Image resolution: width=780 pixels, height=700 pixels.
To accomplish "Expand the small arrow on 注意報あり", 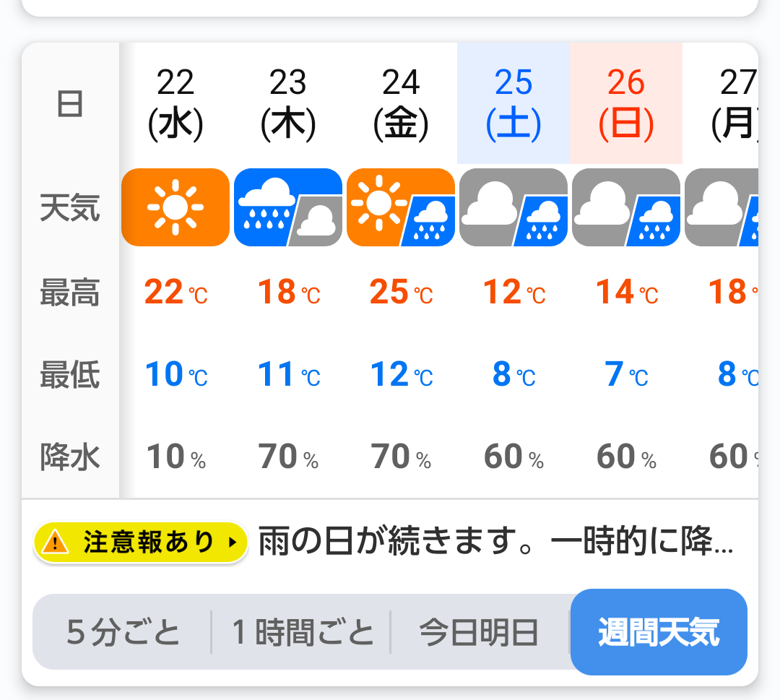I will pyautogui.click(x=232, y=543).
